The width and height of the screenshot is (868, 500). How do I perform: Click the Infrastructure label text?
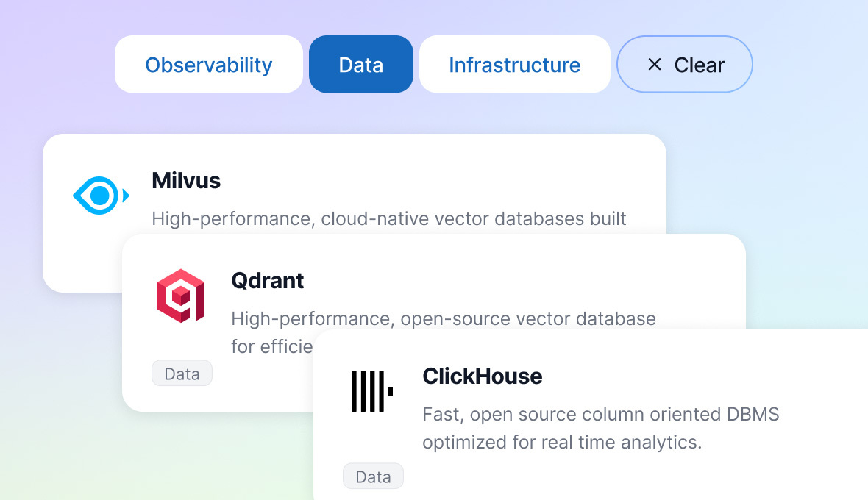point(515,65)
